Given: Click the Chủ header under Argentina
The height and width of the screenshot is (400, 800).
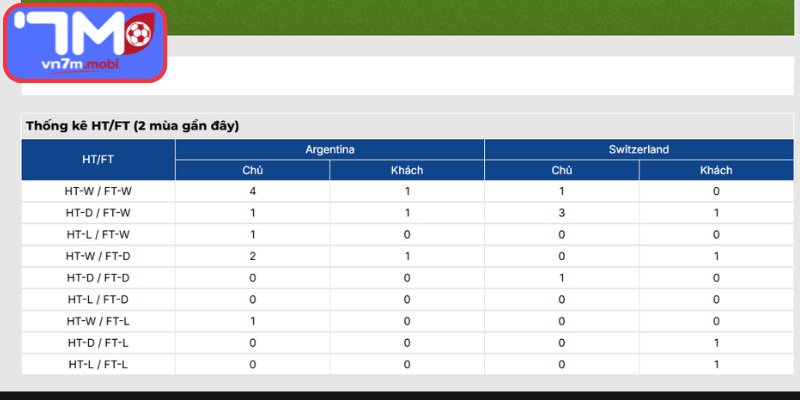Looking at the screenshot, I should point(253,170).
